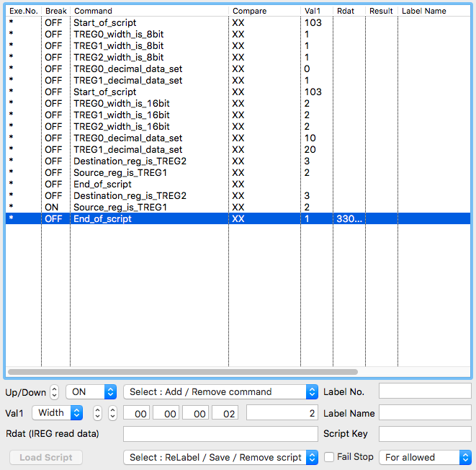This screenshot has height=470, width=476.
Task: Select the TREG2_width_is_8bit row
Action: coord(238,58)
